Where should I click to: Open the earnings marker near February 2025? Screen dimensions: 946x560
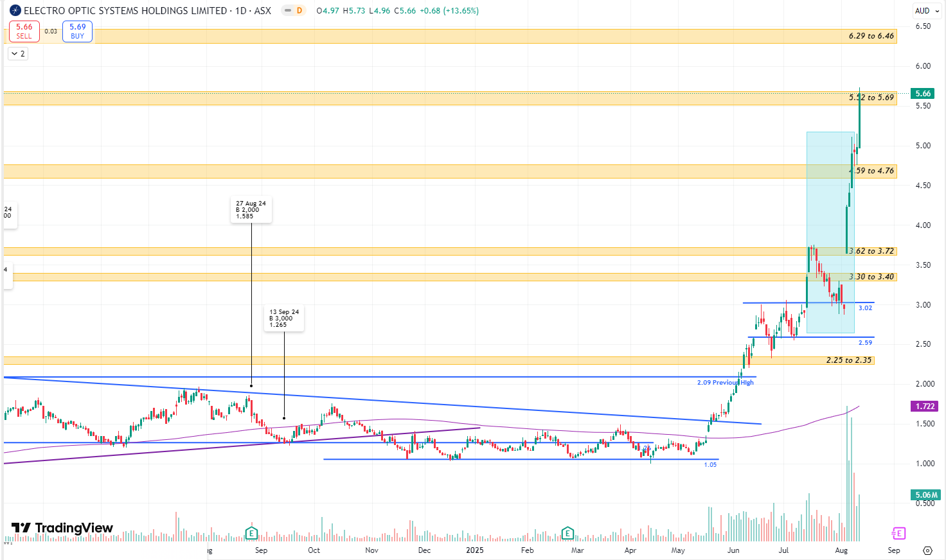point(567,533)
